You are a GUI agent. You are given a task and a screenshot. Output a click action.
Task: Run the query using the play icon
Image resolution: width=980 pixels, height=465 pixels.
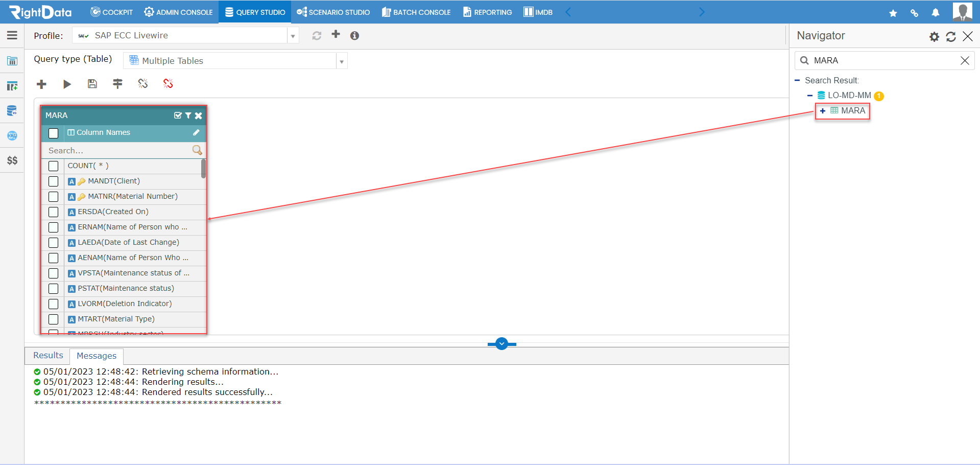[x=67, y=84]
